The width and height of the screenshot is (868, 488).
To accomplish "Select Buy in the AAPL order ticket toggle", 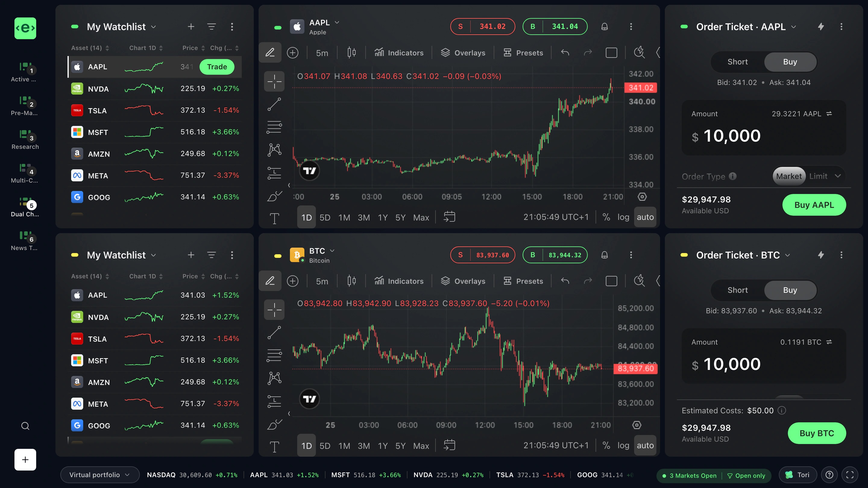I will coord(790,62).
